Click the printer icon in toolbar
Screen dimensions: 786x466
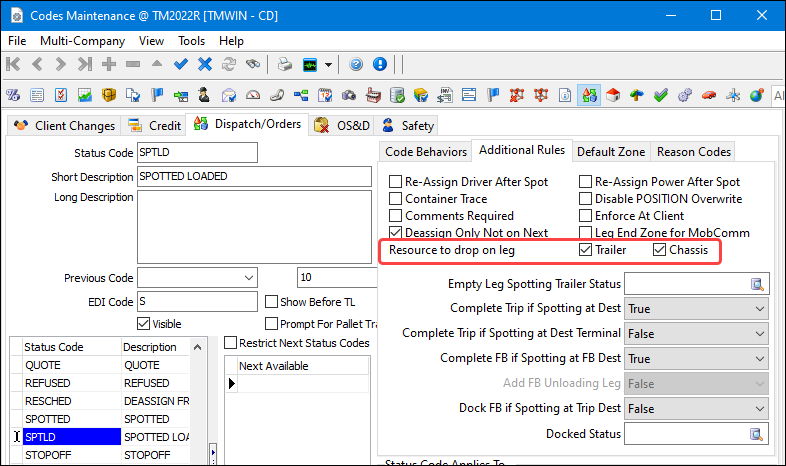284,64
